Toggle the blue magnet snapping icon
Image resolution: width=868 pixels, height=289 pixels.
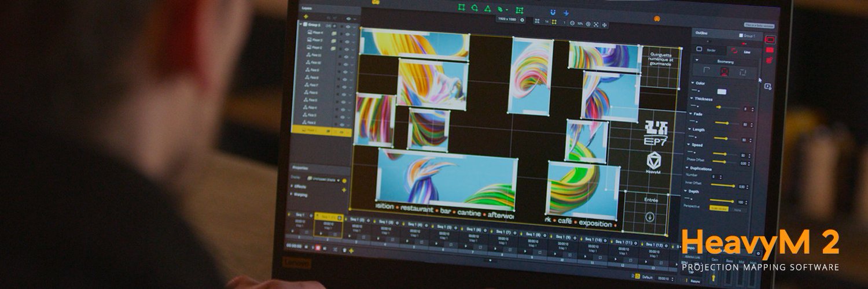pos(553,12)
